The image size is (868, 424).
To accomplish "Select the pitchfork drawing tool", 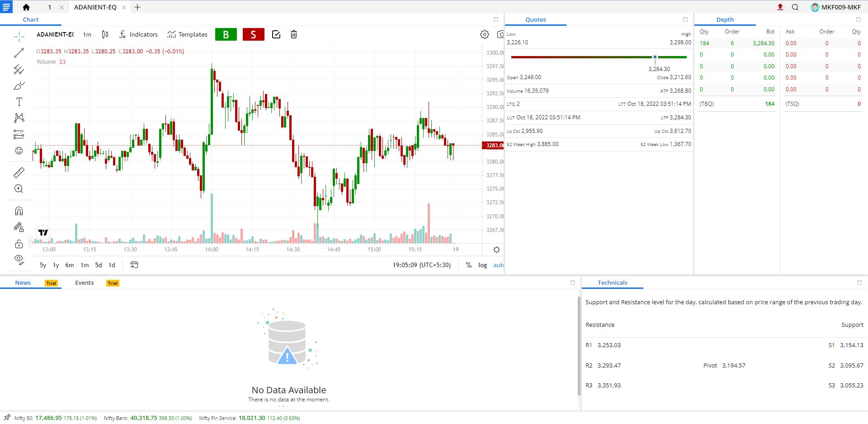I will (19, 69).
